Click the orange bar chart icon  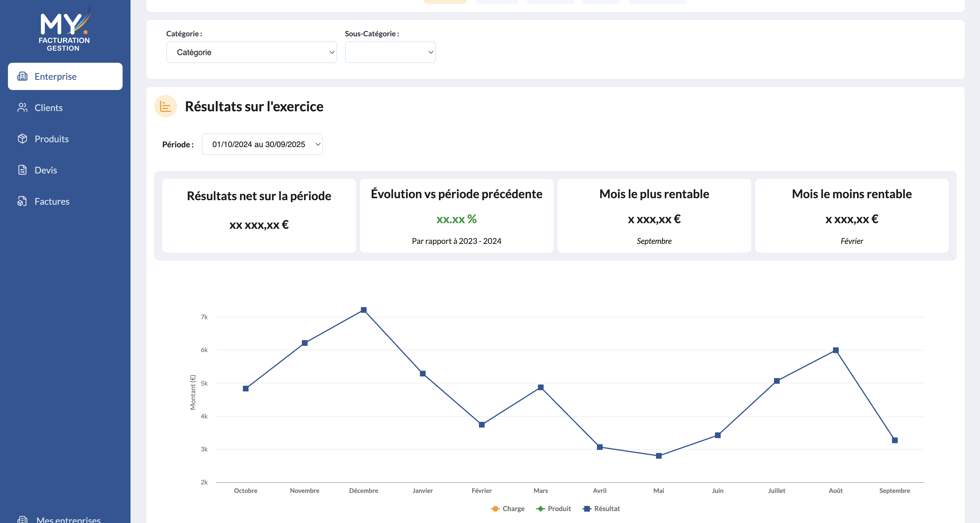[x=165, y=106]
